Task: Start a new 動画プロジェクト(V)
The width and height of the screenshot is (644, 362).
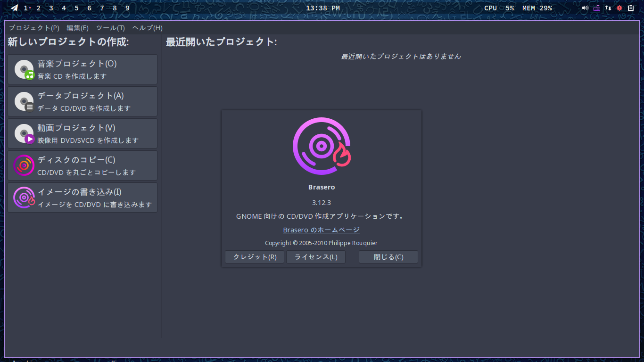Action: [x=83, y=133]
